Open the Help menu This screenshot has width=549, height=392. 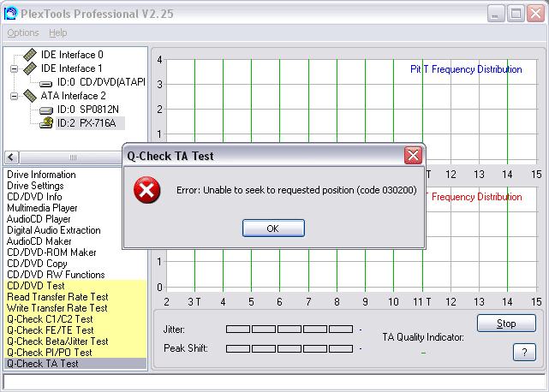57,33
